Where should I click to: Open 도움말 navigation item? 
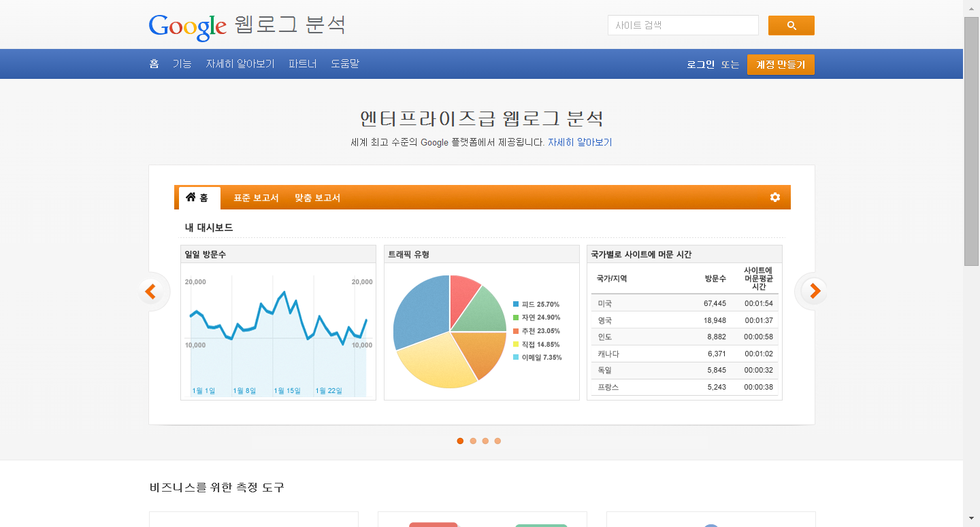[345, 64]
